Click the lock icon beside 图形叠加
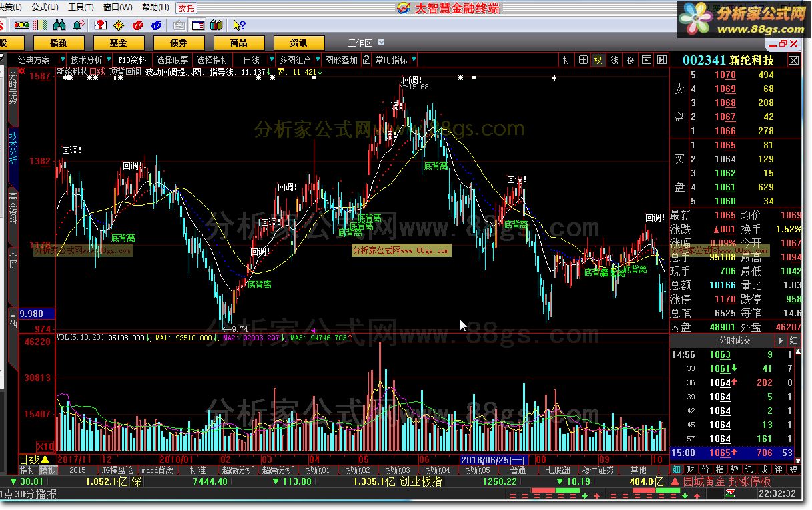 365,60
